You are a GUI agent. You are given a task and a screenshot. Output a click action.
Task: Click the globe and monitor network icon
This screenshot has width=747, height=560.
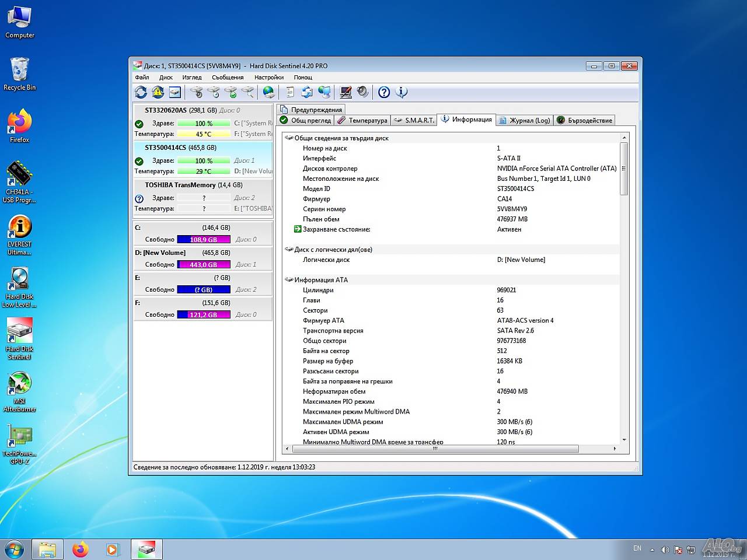pyautogui.click(x=324, y=92)
